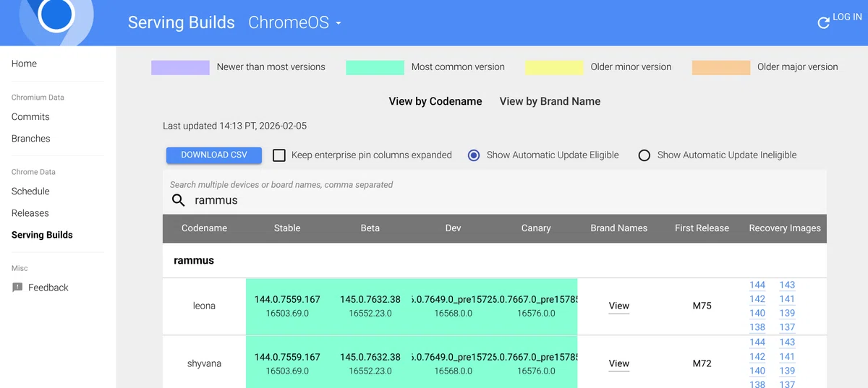Click the purple Newer than most versions swatch
This screenshot has width=868, height=388.
[180, 67]
